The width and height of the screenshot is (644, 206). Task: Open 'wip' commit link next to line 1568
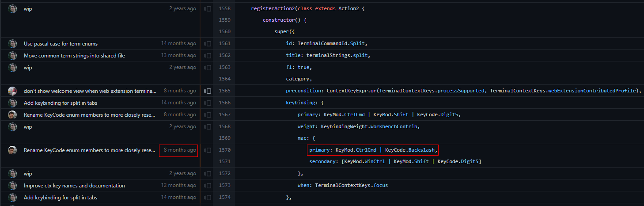(x=28, y=126)
